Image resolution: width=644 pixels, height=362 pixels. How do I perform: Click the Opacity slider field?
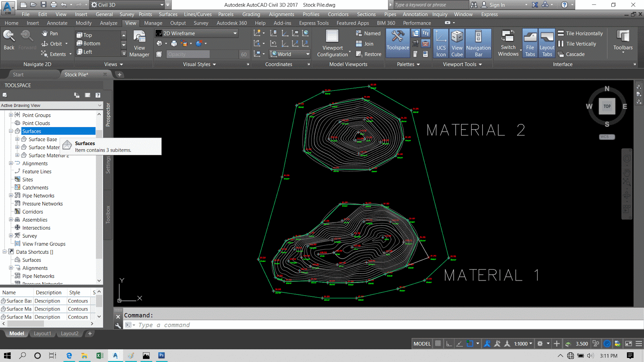point(188,54)
